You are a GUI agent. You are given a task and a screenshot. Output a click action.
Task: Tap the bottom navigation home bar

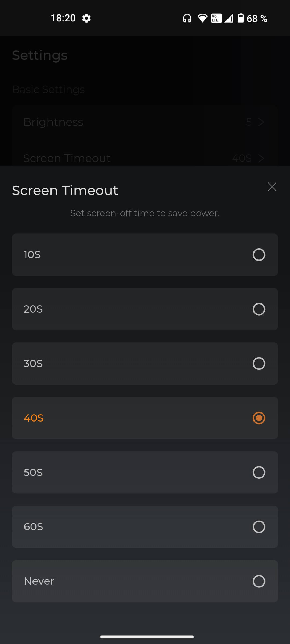click(x=147, y=637)
